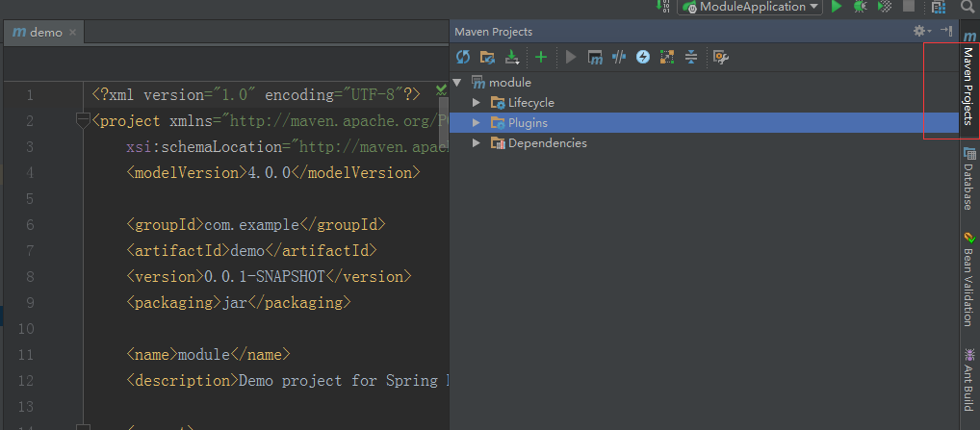Click name module line in editor
The width and height of the screenshot is (980, 430).
click(x=208, y=354)
